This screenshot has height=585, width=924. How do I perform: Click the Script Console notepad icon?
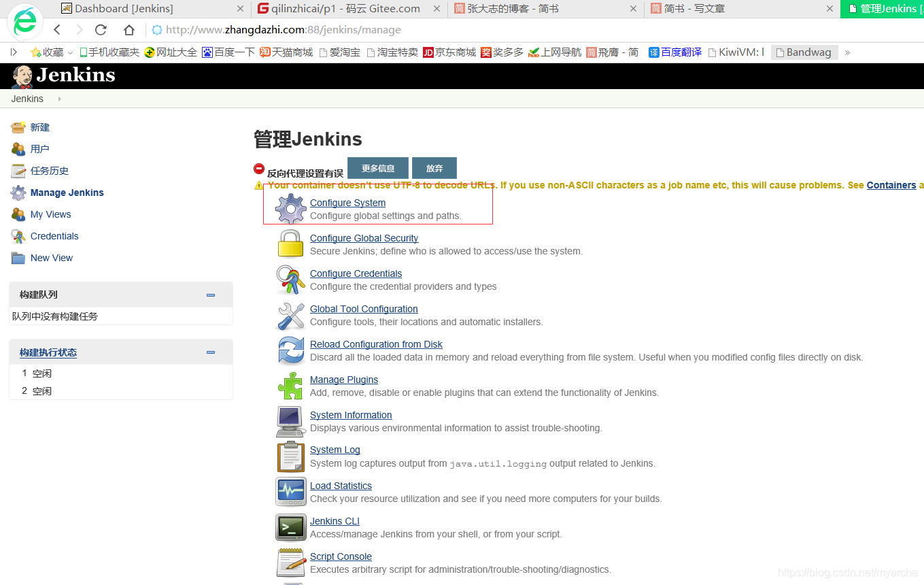click(290, 563)
